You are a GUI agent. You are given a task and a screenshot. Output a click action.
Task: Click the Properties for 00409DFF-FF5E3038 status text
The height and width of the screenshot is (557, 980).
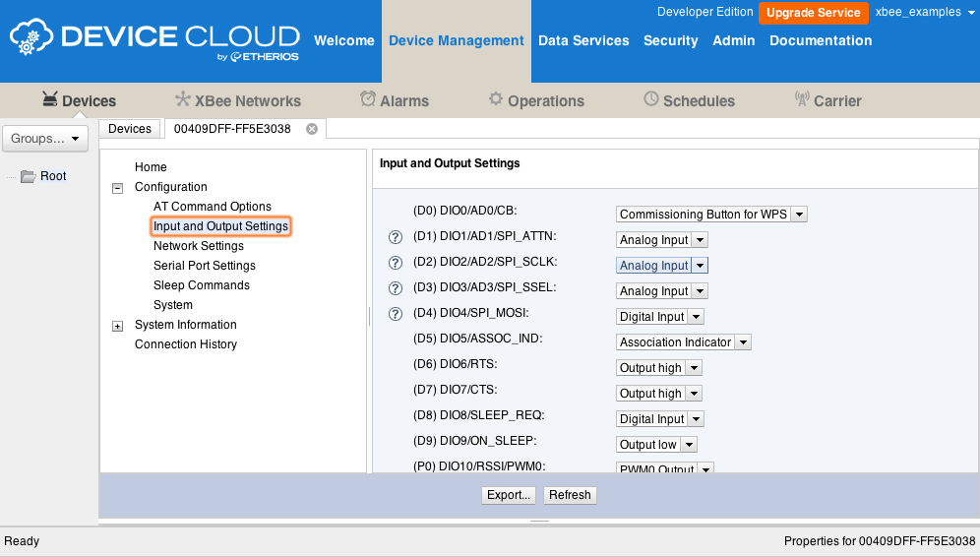click(x=880, y=541)
